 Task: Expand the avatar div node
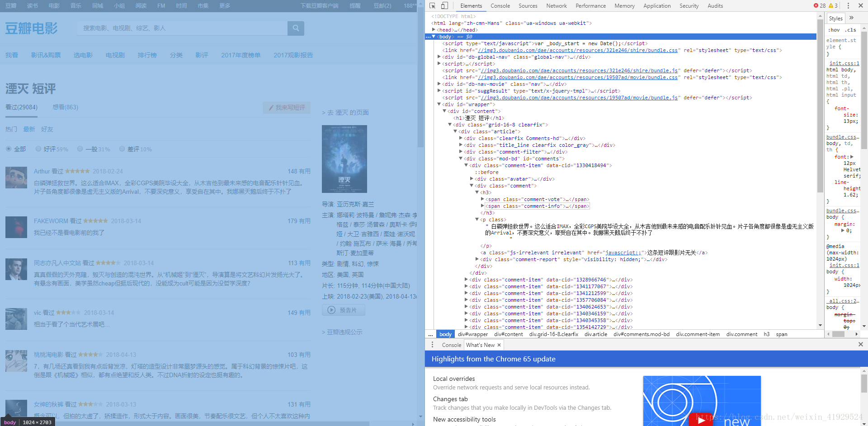tap(472, 179)
